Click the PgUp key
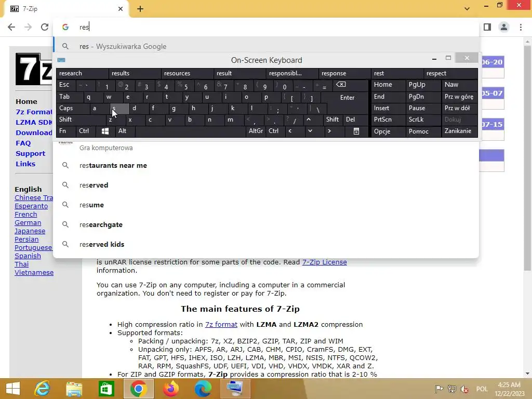 [423, 85]
